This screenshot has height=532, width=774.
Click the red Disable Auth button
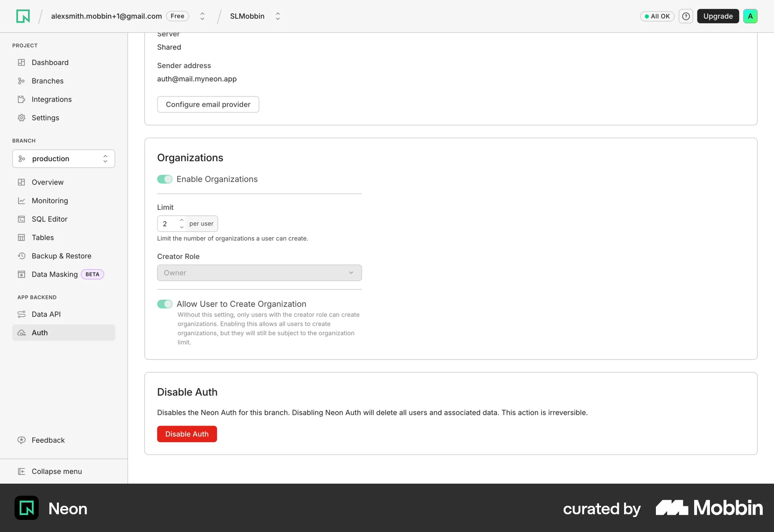(187, 434)
